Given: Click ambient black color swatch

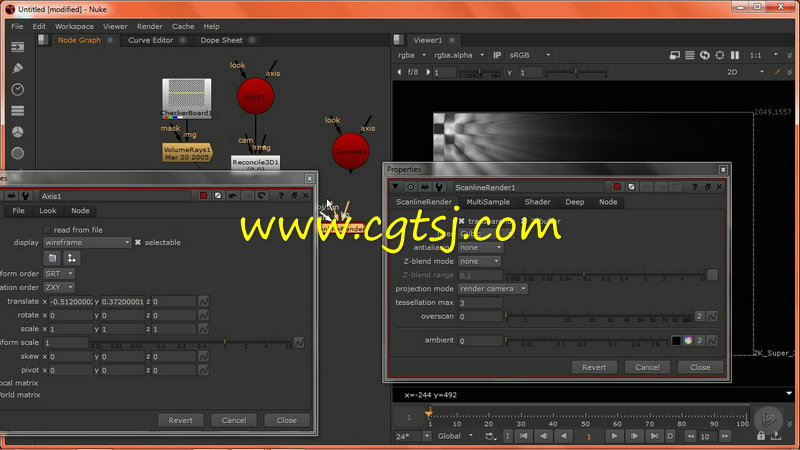Looking at the screenshot, I should (x=676, y=340).
